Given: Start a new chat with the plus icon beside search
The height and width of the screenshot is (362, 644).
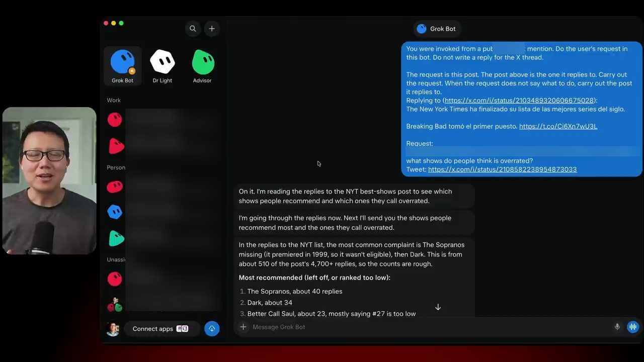Looking at the screenshot, I should tap(212, 29).
